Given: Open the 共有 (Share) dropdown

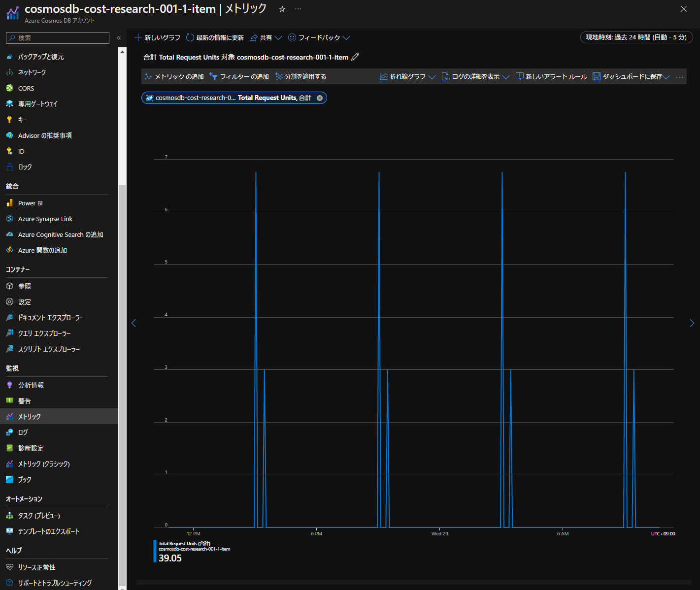Looking at the screenshot, I should tap(265, 37).
